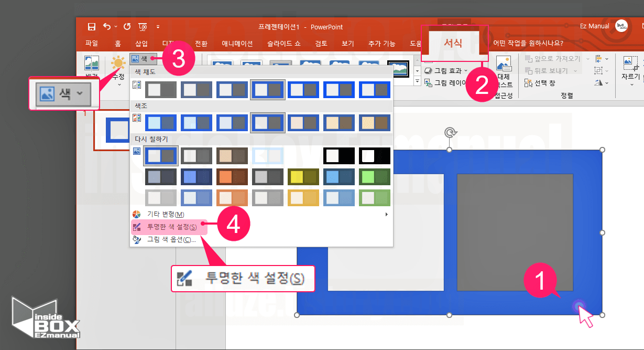Open 그림 색 옵션(C)... menu item
Screen dimensions: 644x350
click(x=261, y=239)
